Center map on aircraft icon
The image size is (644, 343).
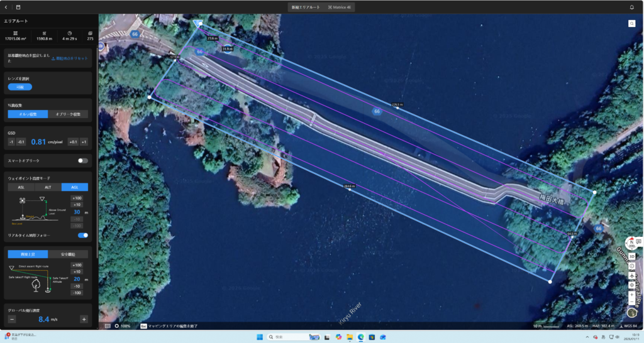pyautogui.click(x=631, y=275)
